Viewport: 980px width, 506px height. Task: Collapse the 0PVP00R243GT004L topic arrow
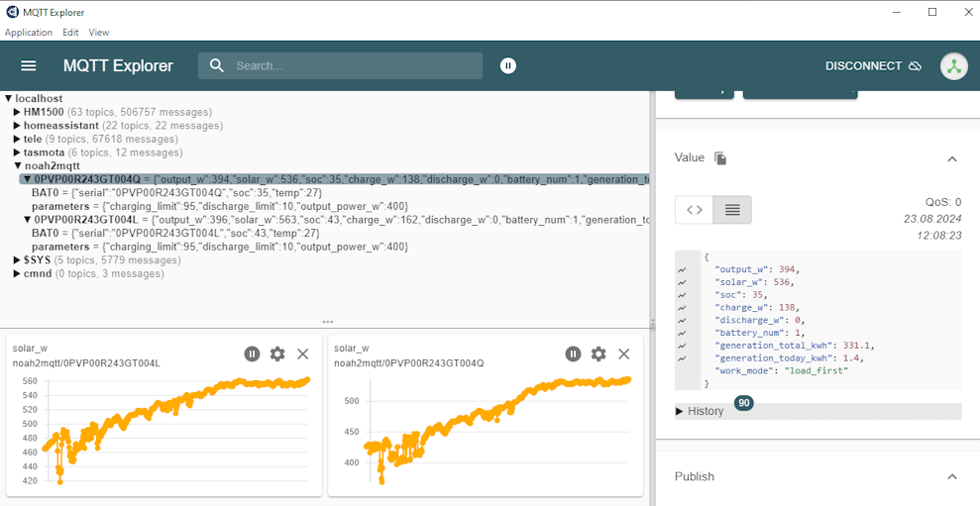(x=27, y=220)
